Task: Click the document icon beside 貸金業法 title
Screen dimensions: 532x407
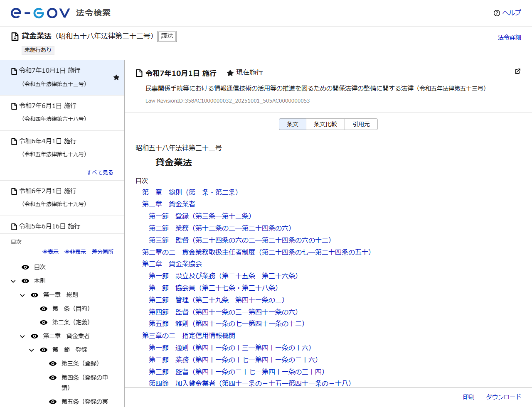Action: 15,37
